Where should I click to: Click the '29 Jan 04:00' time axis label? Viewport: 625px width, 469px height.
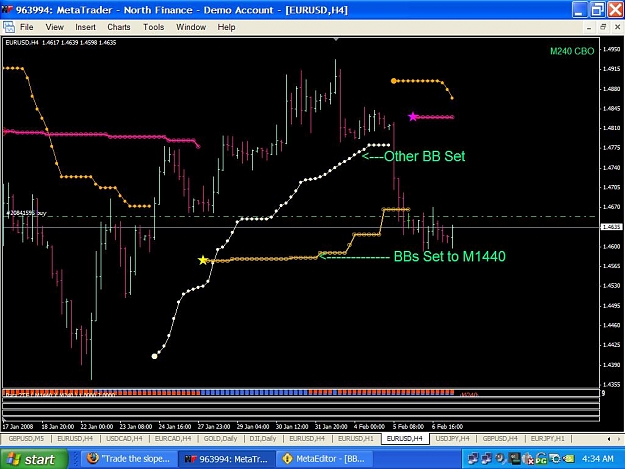pos(253,426)
